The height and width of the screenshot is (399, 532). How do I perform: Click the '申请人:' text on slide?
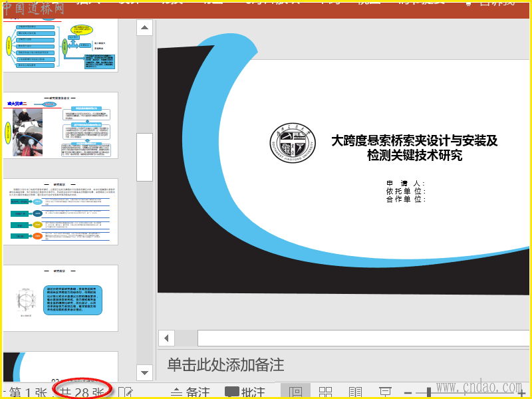coord(406,184)
